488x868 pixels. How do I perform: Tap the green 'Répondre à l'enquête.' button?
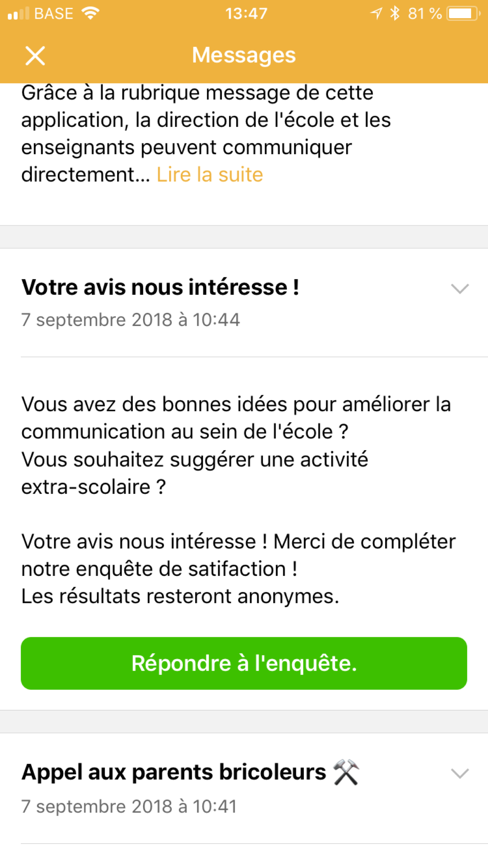(x=244, y=663)
